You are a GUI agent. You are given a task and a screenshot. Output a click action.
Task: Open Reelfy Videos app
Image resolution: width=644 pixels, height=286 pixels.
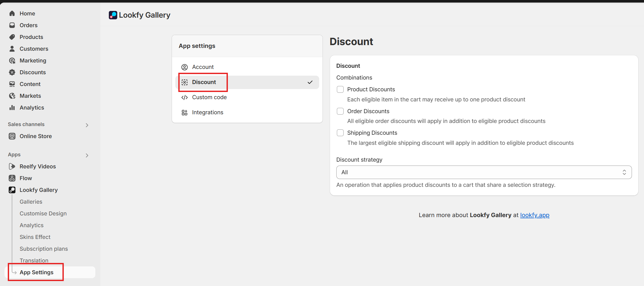[38, 166]
